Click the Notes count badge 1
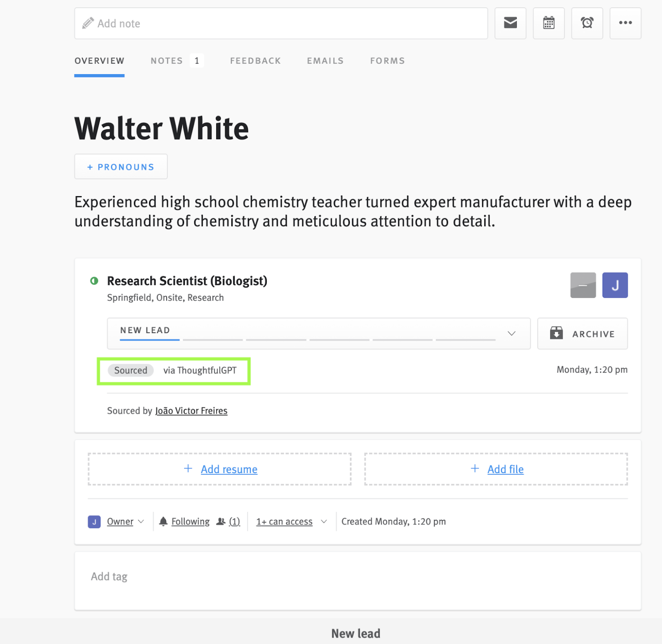Screen dimensions: 662x644 click(x=197, y=61)
